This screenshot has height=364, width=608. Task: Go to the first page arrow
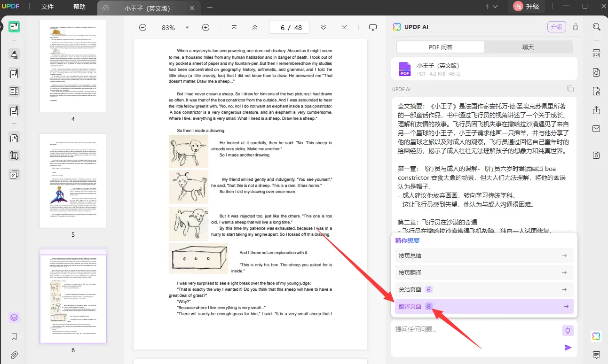[234, 28]
